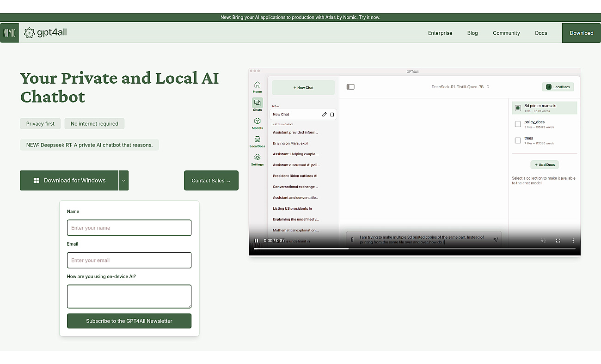
Task: Select the 'Assistant and conversatio...' chat
Action: [295, 198]
